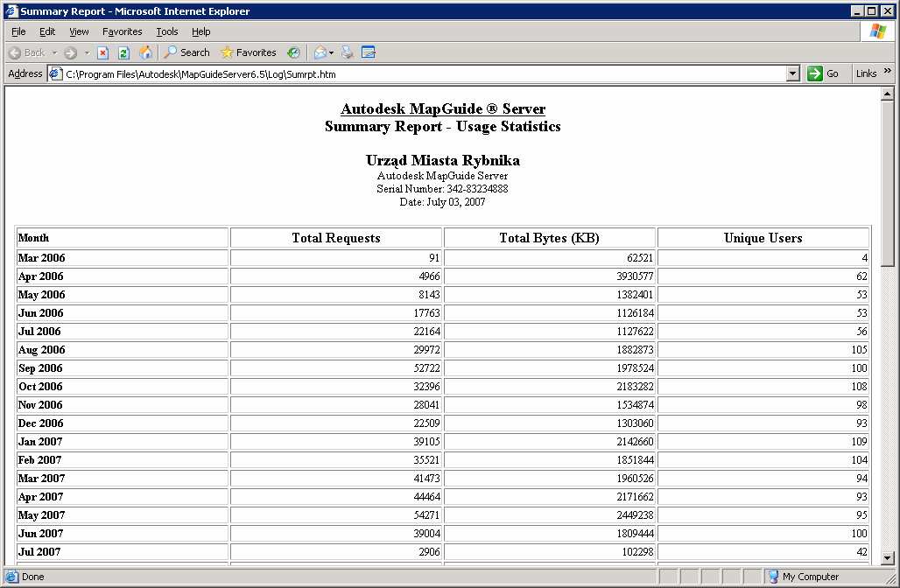Image resolution: width=900 pixels, height=588 pixels.
Task: Select the Mar 2006 row label
Action: (x=41, y=257)
